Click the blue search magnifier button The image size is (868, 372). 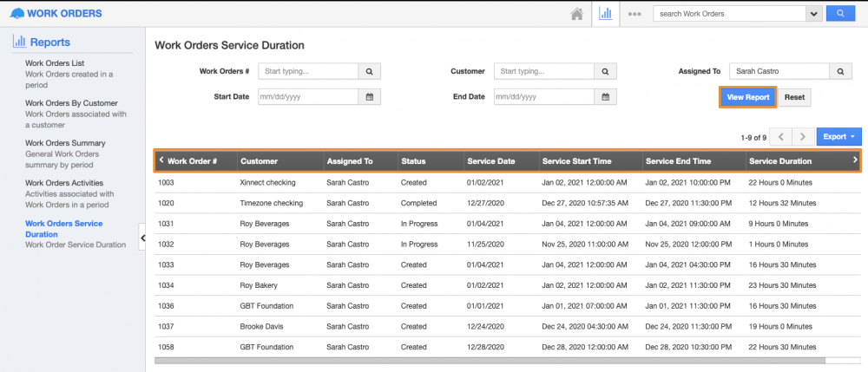[x=839, y=14]
